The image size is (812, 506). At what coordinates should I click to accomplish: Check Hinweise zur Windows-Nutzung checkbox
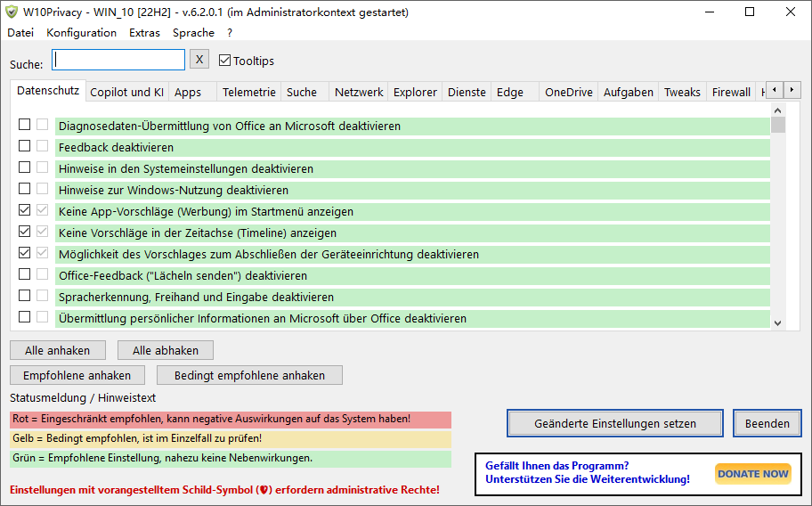[24, 189]
